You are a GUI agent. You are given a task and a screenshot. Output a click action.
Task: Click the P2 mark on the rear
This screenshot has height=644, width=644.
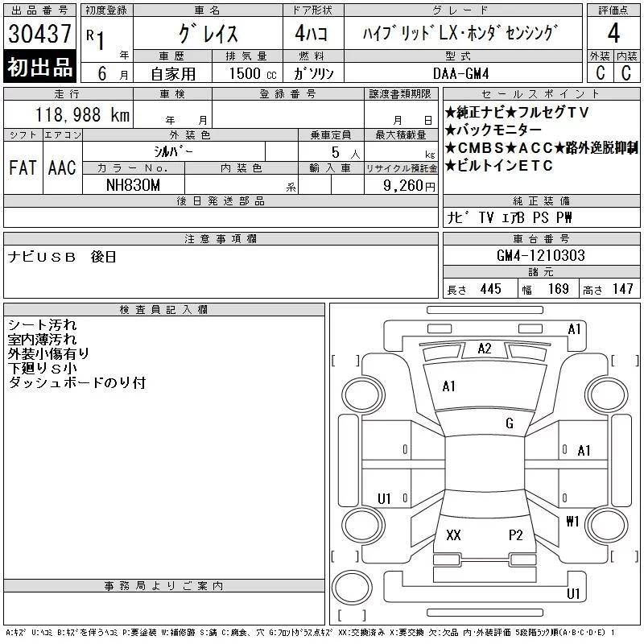click(x=515, y=535)
